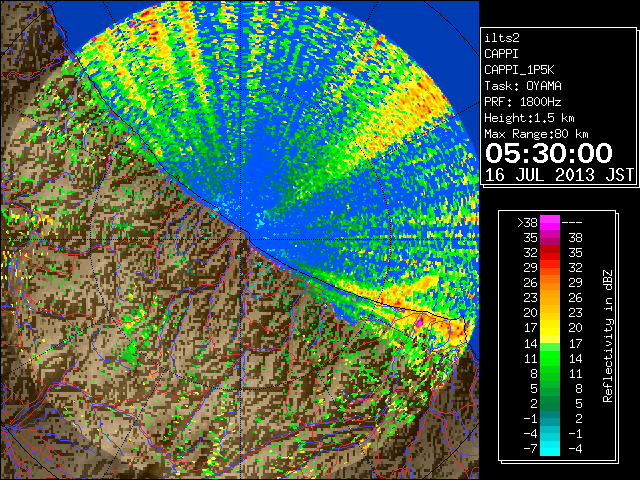This screenshot has height=480, width=640.
Task: Click the magenta high-reflectivity cell near southeast coast
Action: 419,322
